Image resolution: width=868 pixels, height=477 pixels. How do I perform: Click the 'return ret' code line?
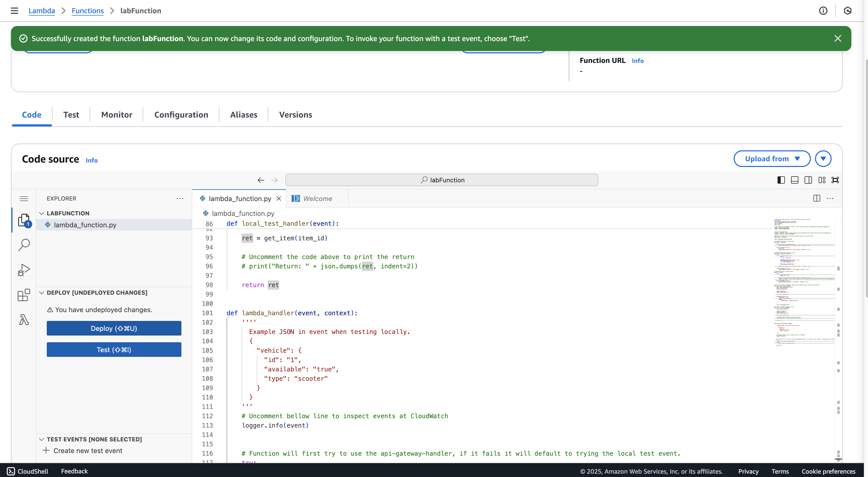coord(260,285)
